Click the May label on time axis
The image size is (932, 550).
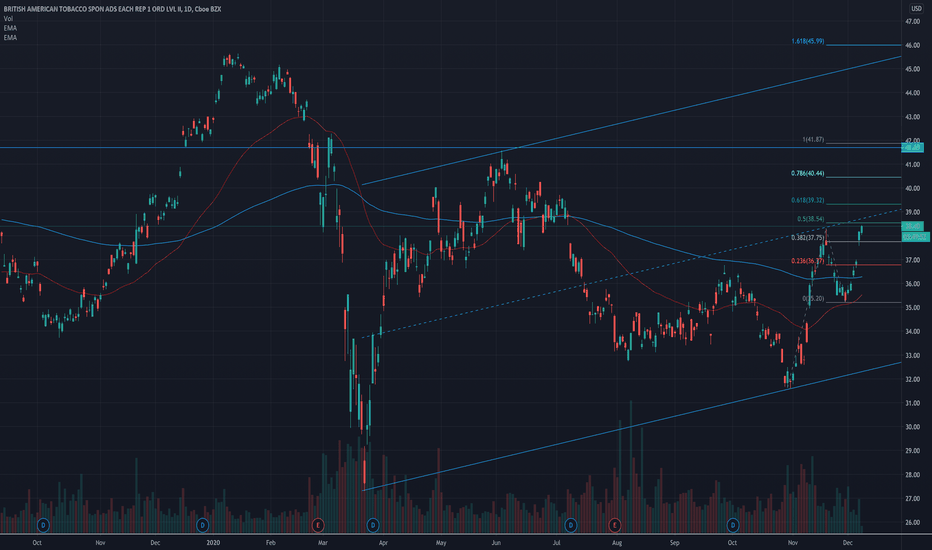441,543
